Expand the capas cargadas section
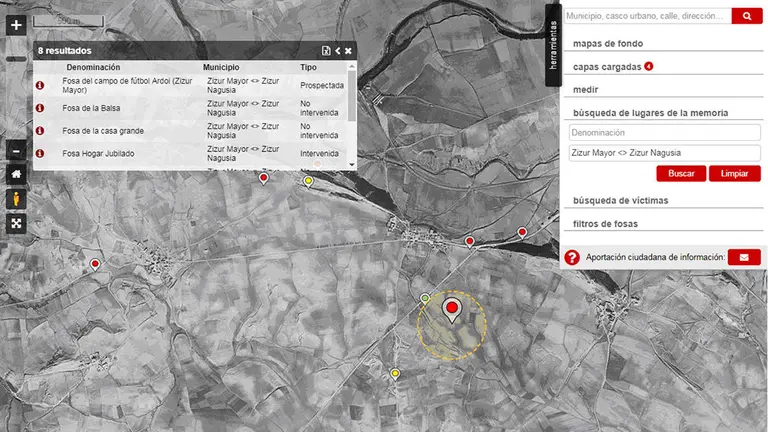The image size is (768, 432). (606, 67)
